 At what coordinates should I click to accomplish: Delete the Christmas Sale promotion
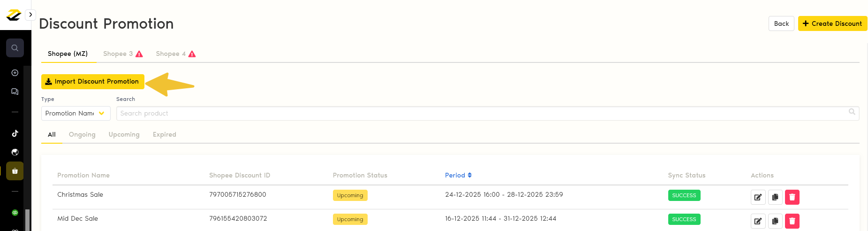(792, 197)
